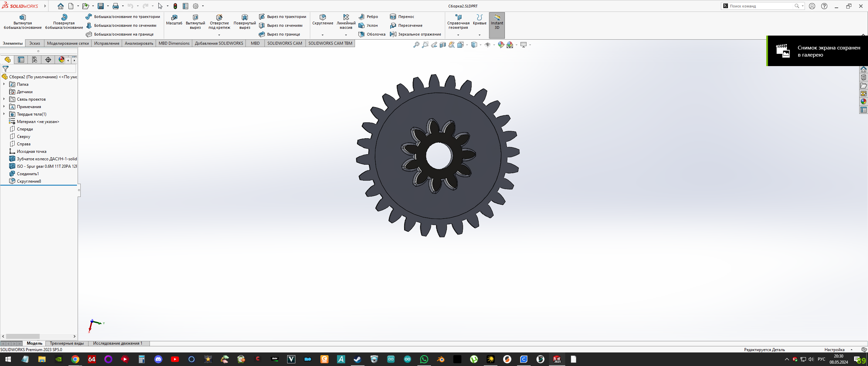Viewport: 868px width, 366px height.
Task: Expand the Твердые тела(1) node
Action: [x=4, y=114]
